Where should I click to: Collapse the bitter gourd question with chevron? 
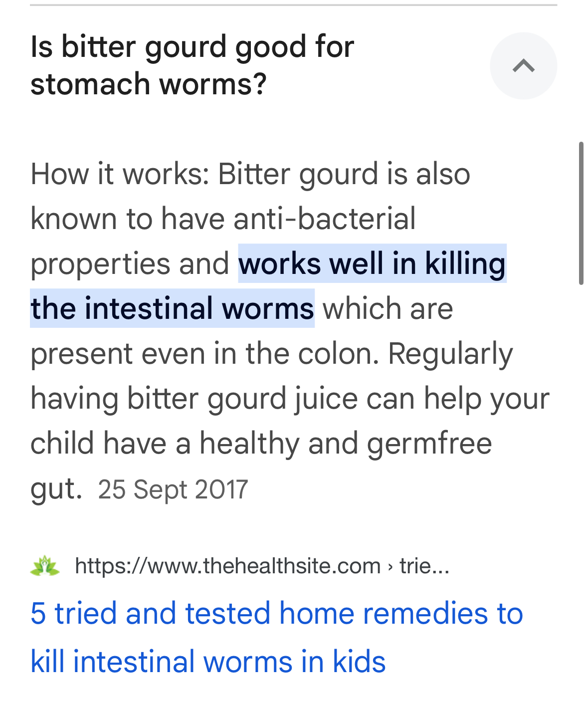(523, 65)
